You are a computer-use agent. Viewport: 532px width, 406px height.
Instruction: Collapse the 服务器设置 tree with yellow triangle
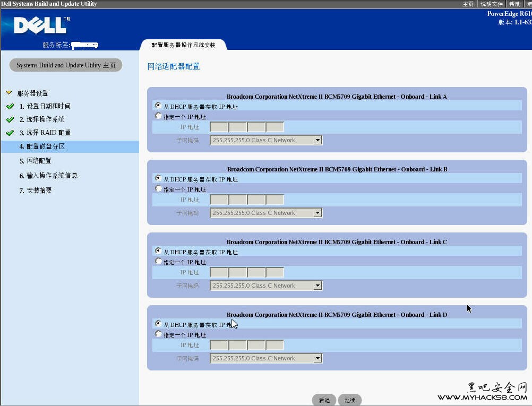(8, 93)
